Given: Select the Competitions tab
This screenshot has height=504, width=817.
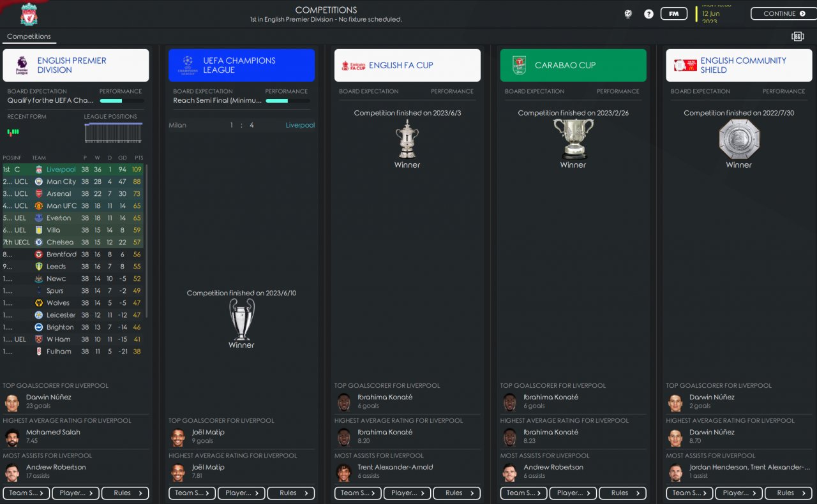Looking at the screenshot, I should (x=29, y=36).
